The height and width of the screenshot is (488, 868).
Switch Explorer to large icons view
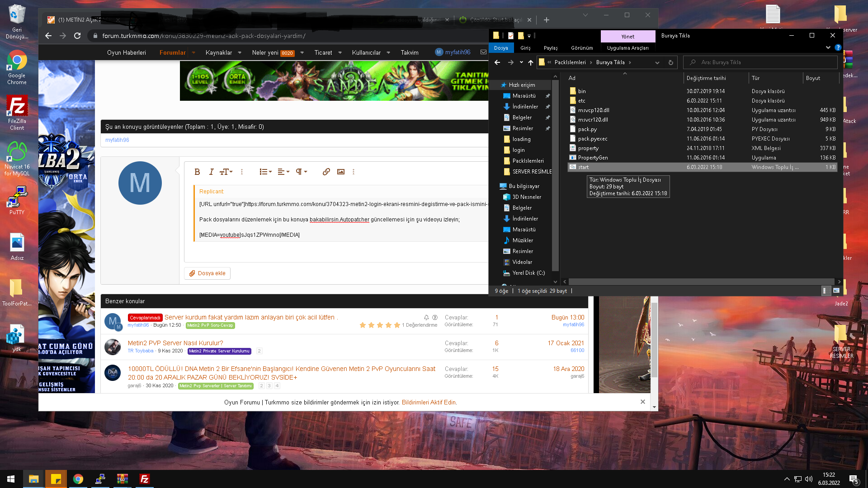(836, 291)
